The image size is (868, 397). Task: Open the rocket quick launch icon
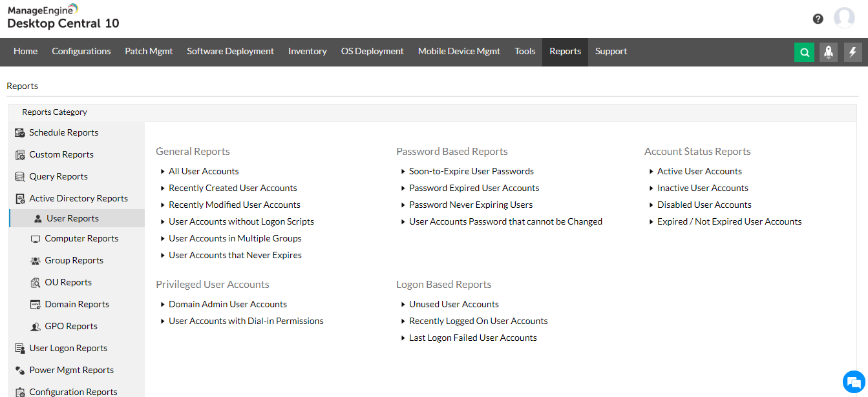click(x=829, y=52)
